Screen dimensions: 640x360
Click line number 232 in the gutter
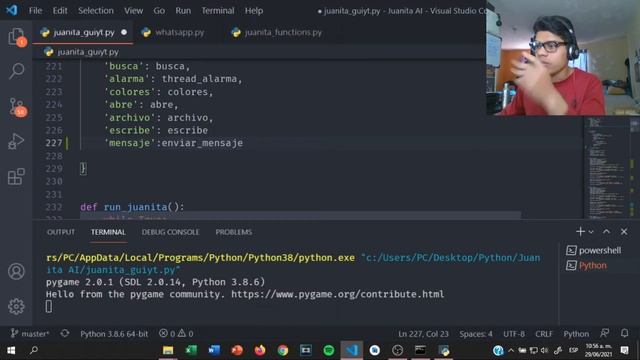[x=54, y=207]
